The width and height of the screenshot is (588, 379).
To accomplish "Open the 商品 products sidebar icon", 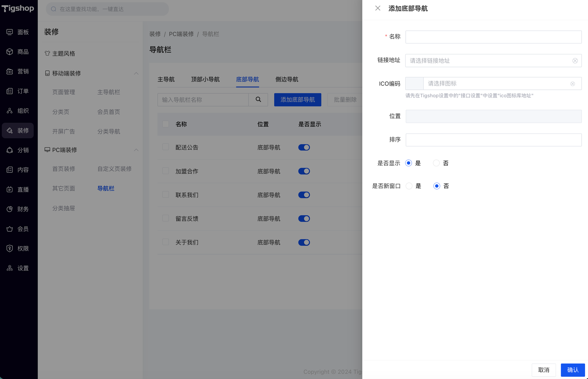I will (10, 52).
